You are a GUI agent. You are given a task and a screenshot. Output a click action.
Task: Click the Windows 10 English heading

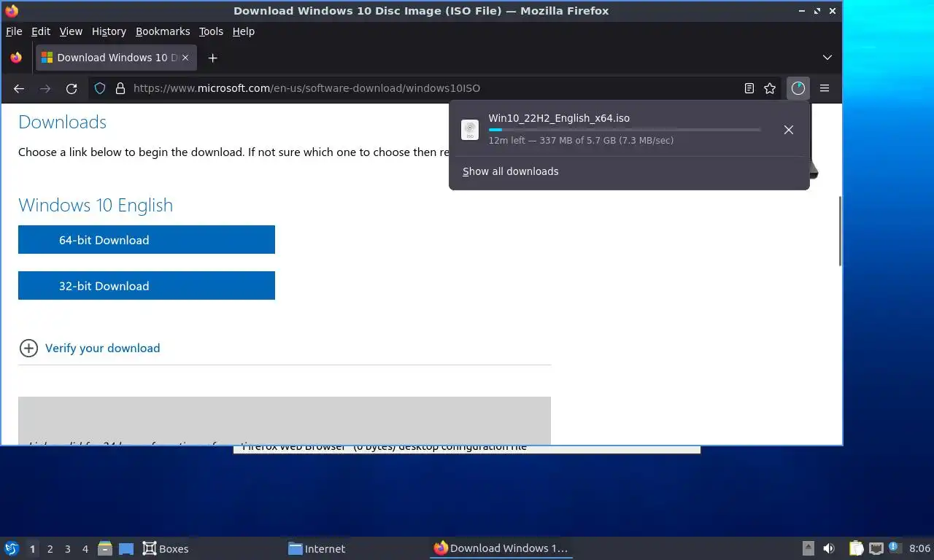click(x=96, y=205)
